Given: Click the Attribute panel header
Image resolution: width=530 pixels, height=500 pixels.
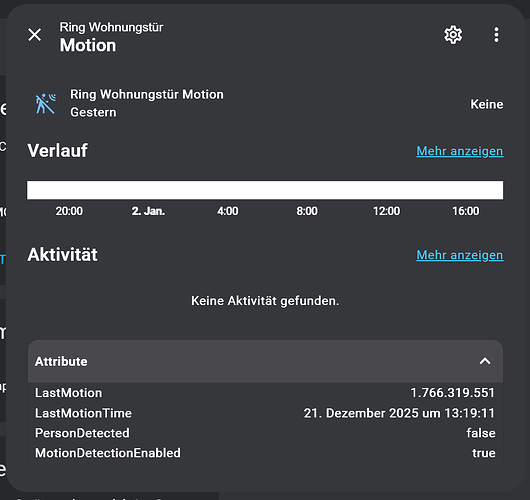Looking at the screenshot, I should [x=265, y=361].
